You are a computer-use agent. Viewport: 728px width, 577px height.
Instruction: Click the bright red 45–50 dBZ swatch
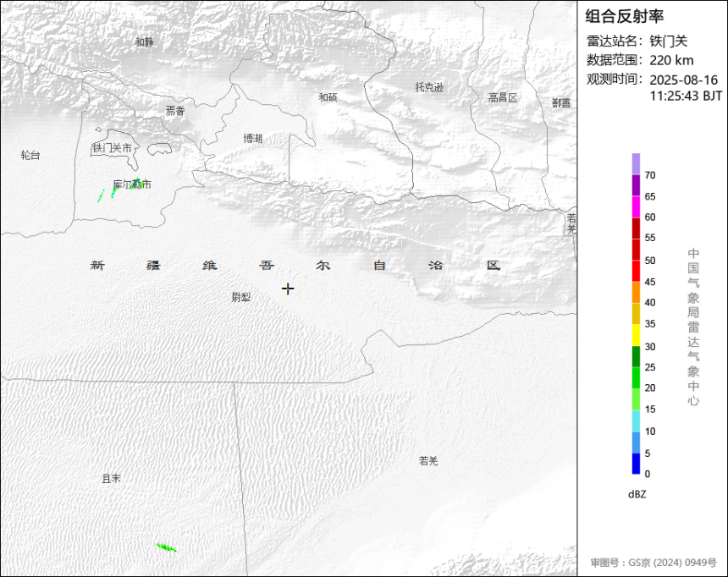636,271
